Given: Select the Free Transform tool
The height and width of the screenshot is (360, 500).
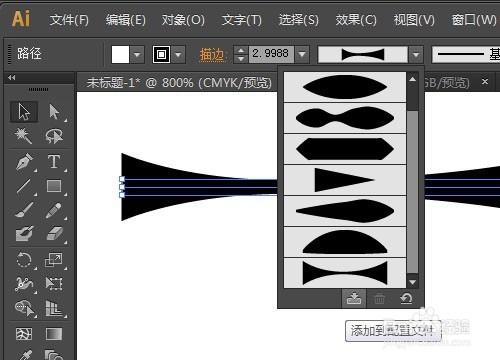Looking at the screenshot, I should [x=54, y=284].
